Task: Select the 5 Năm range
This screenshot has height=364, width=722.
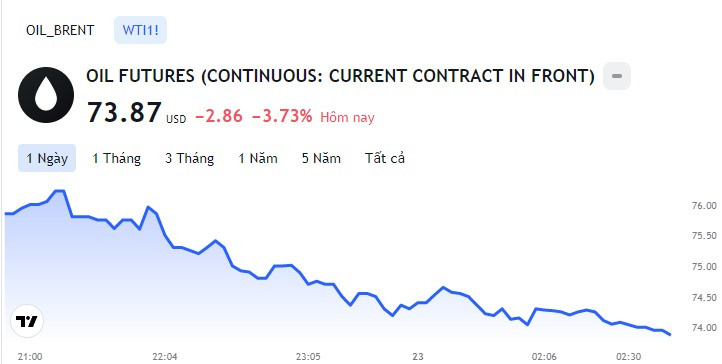Action: [321, 158]
